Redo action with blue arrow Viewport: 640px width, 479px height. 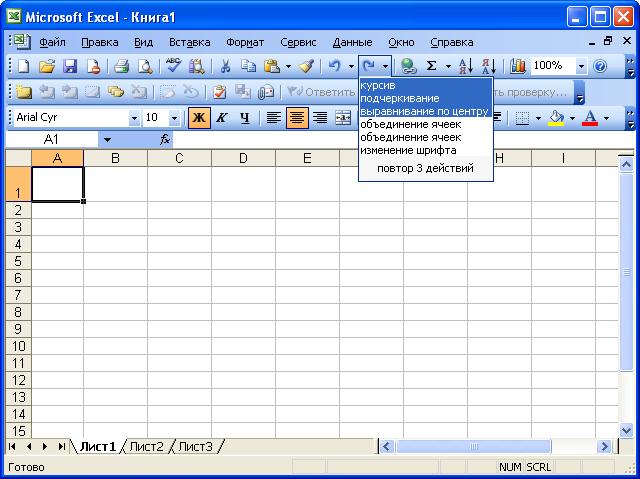pyautogui.click(x=369, y=66)
